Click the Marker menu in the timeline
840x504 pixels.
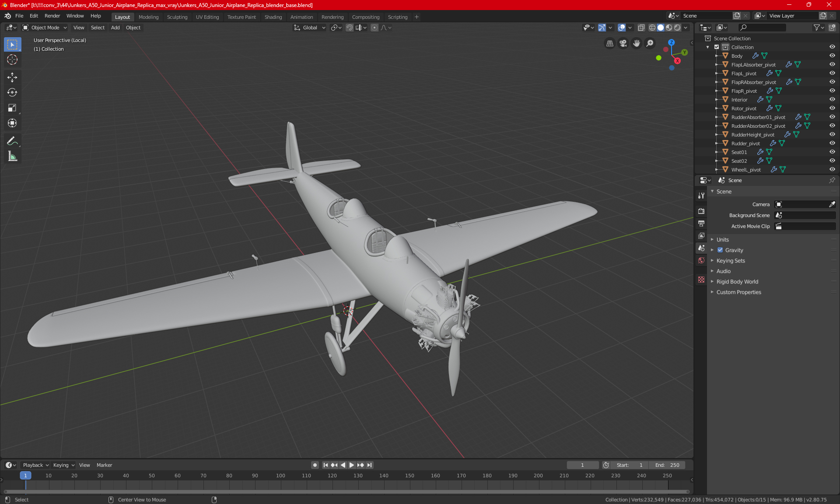(x=104, y=465)
